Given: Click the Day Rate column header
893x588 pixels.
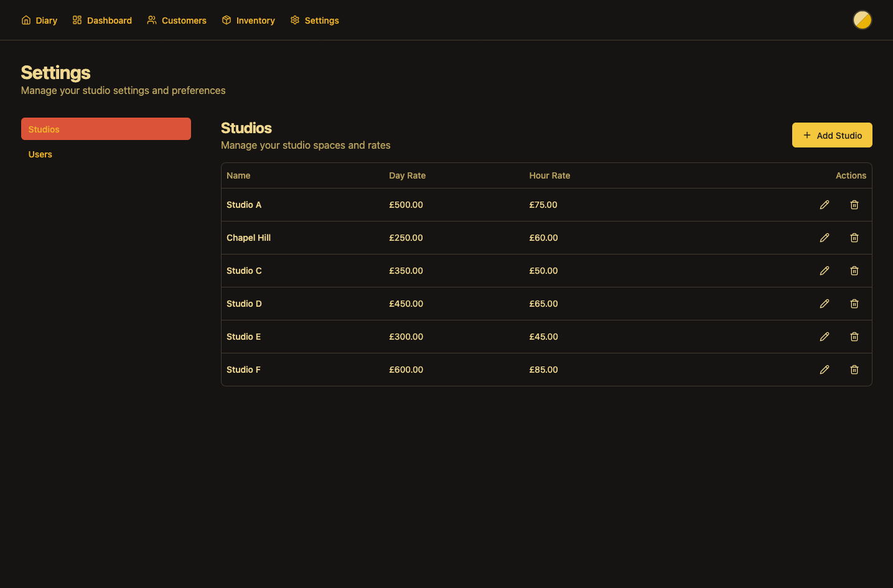Looking at the screenshot, I should click(407, 175).
